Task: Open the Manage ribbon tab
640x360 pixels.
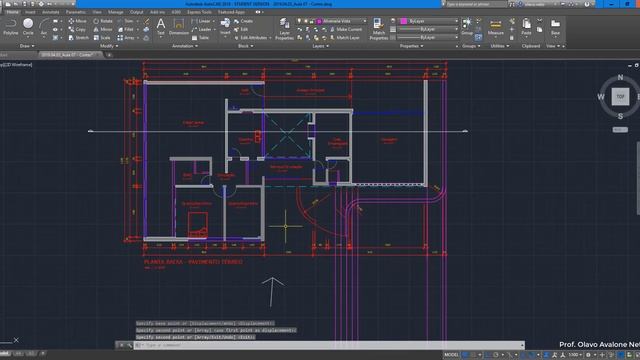Action: (x=116, y=12)
